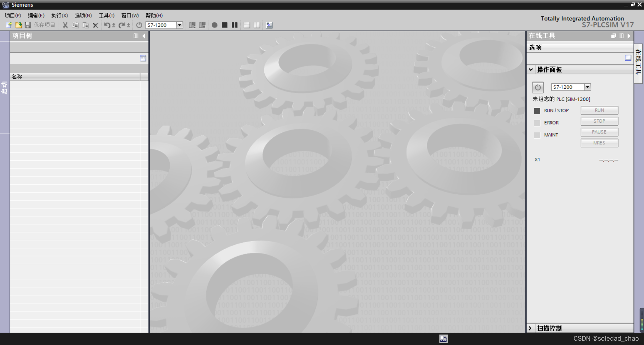
Task: Click the power button in 操作面板
Action: point(538,87)
